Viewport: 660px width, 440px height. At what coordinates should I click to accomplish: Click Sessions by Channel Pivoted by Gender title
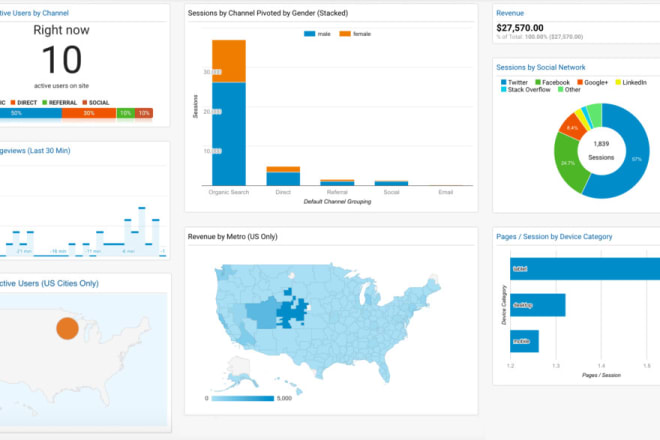[268, 13]
